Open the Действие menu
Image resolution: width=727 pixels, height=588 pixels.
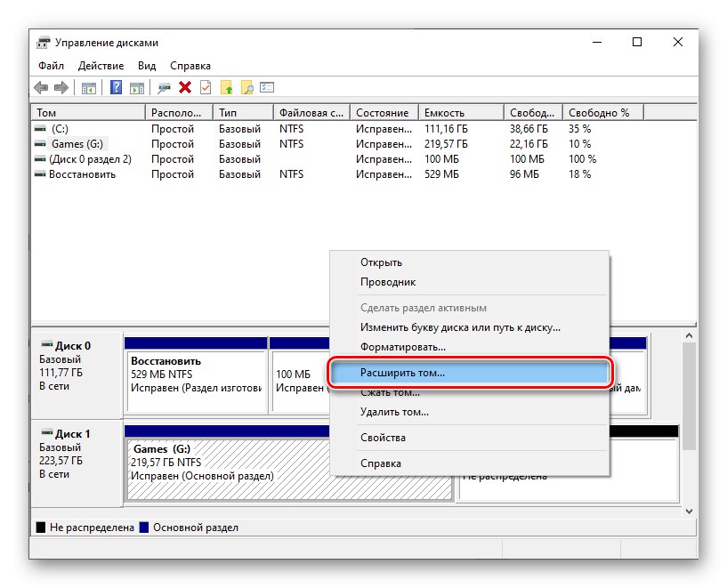tap(101, 66)
